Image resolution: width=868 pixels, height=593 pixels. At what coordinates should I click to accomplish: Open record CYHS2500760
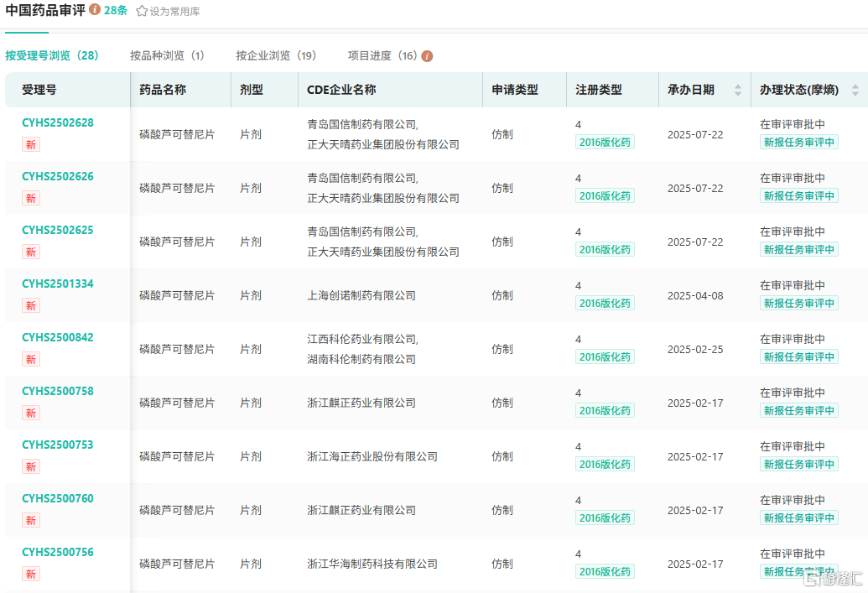point(58,499)
